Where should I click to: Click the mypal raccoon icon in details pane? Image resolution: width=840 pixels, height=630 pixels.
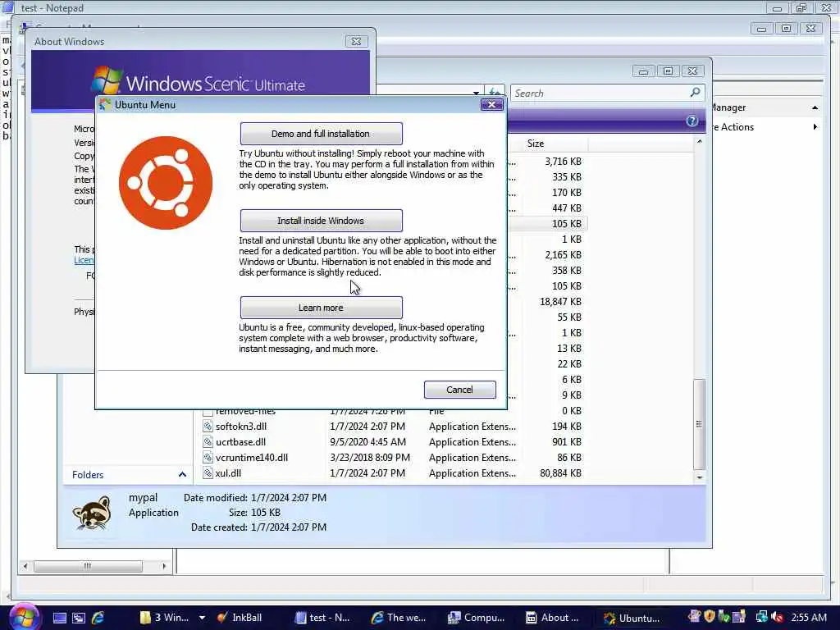tap(92, 513)
